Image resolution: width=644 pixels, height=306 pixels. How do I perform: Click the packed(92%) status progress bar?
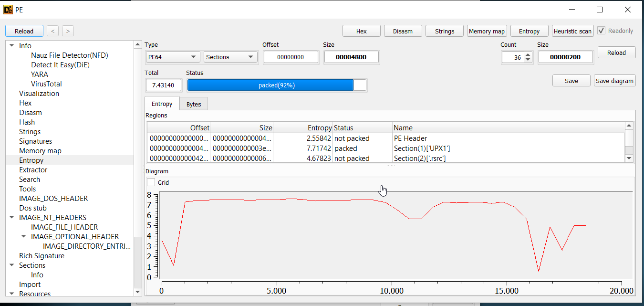pyautogui.click(x=277, y=85)
